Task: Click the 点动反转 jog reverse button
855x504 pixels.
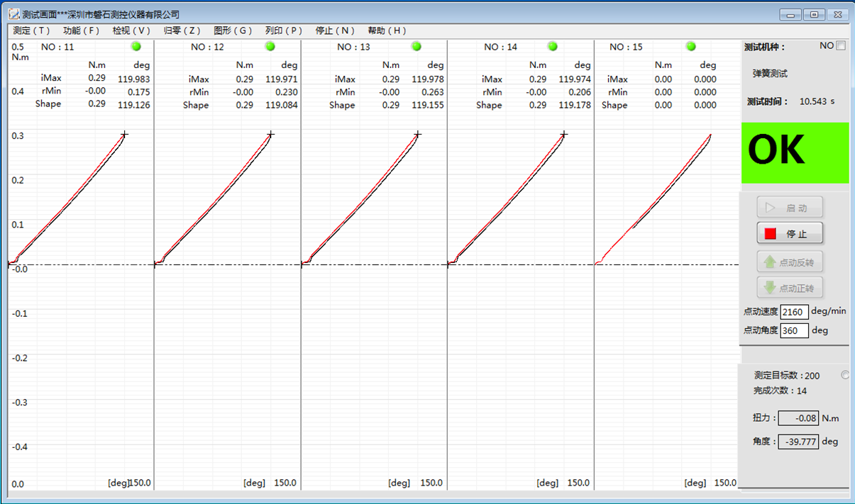Action: pyautogui.click(x=790, y=262)
